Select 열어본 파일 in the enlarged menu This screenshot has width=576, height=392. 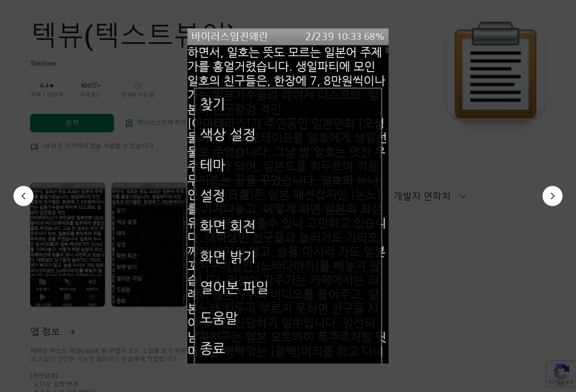(288, 287)
